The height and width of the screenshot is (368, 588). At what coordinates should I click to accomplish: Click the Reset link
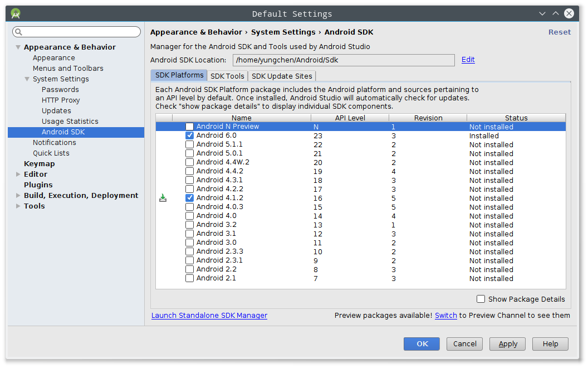point(560,32)
